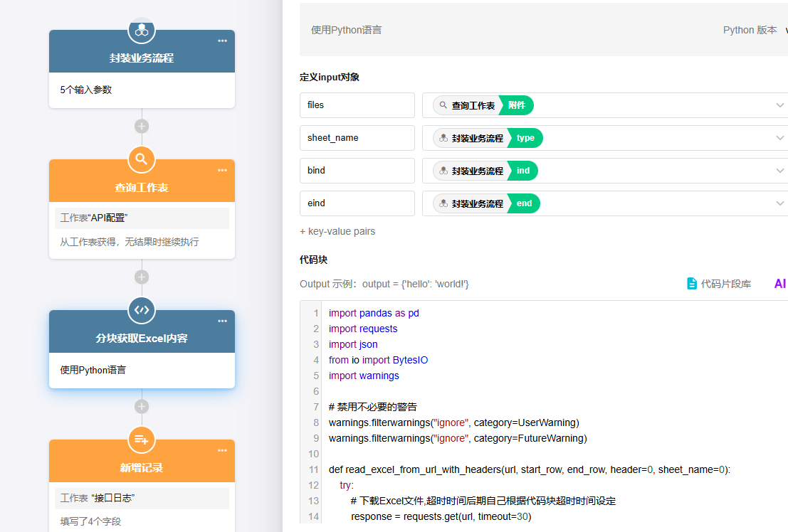Add a node below 封装业务流程
This screenshot has width=788, height=532.
point(142,127)
